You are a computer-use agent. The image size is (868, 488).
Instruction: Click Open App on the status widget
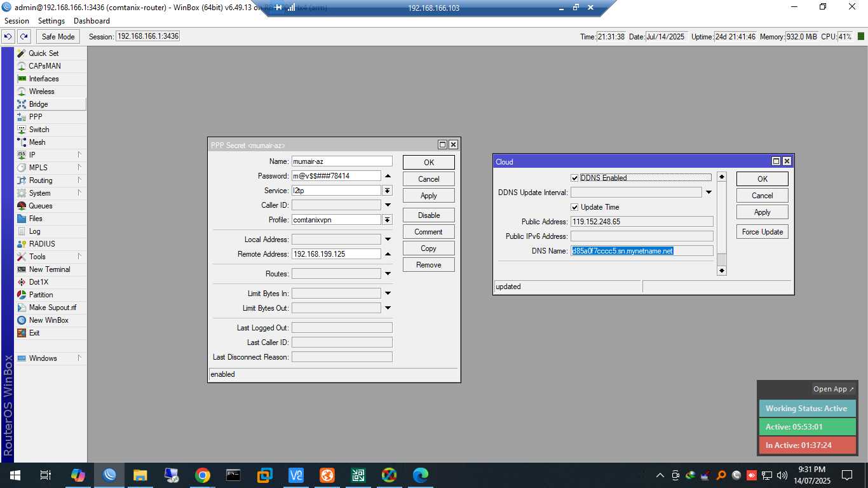(x=834, y=389)
